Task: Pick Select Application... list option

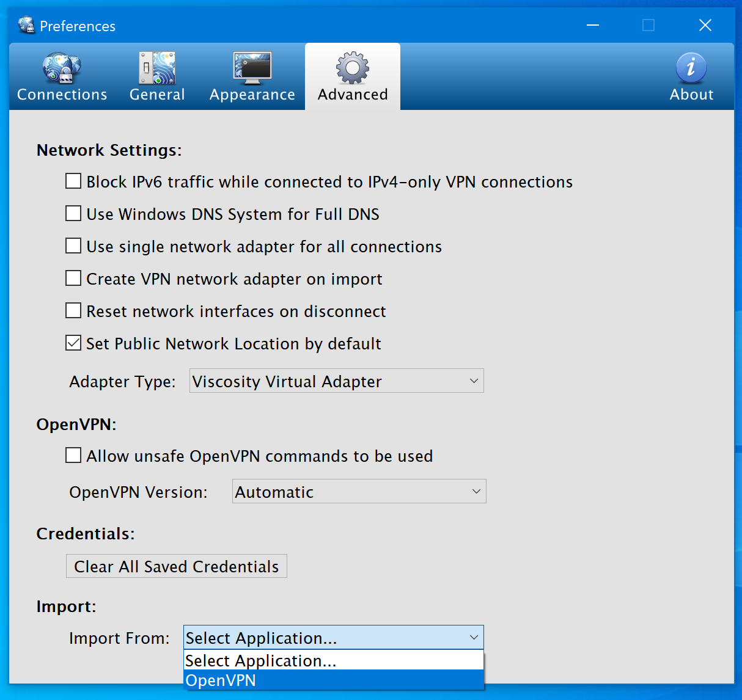Action: pos(334,660)
